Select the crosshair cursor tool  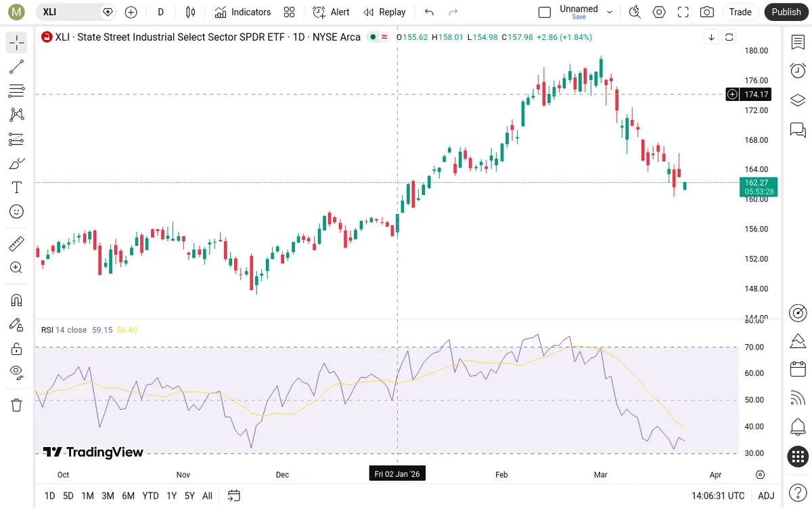click(17, 43)
